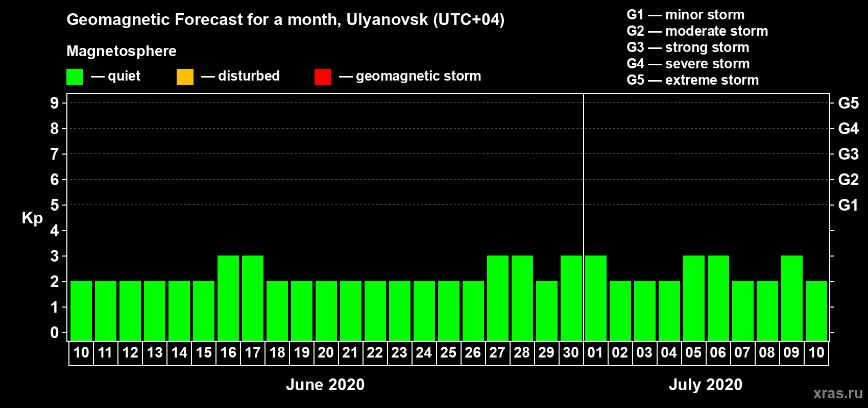
Task: Click the date label "07" under the chart
Action: [742, 353]
